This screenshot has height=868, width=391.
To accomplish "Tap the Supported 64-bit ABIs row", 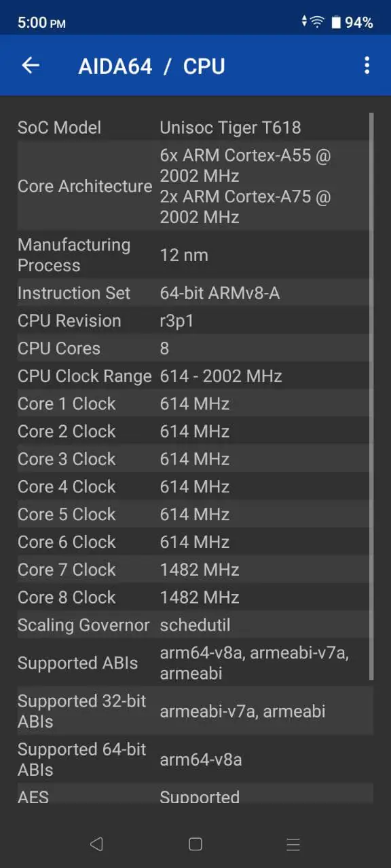I will pyautogui.click(x=194, y=759).
